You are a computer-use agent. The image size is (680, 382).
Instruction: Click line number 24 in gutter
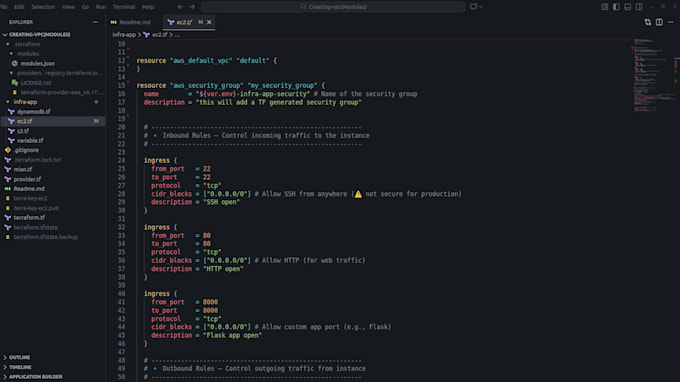(x=121, y=160)
